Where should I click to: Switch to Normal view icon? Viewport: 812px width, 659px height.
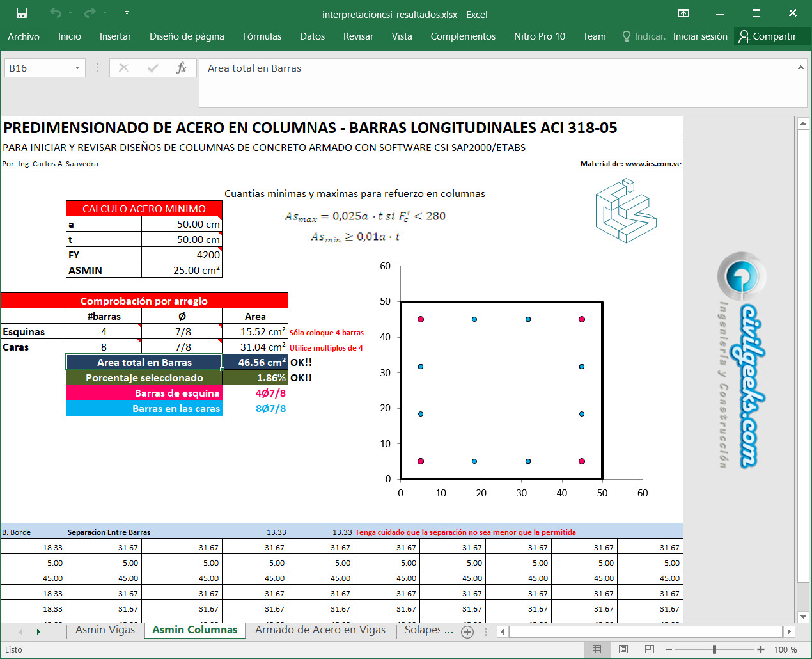(x=597, y=649)
